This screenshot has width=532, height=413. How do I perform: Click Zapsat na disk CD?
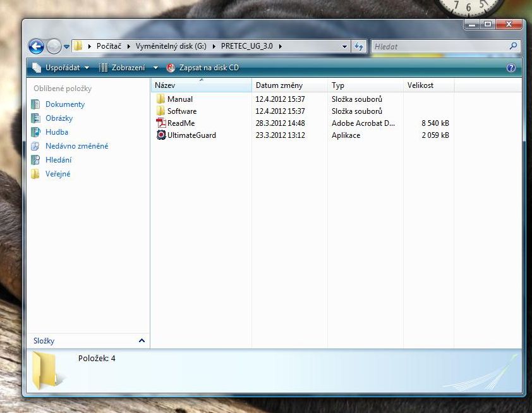[209, 68]
